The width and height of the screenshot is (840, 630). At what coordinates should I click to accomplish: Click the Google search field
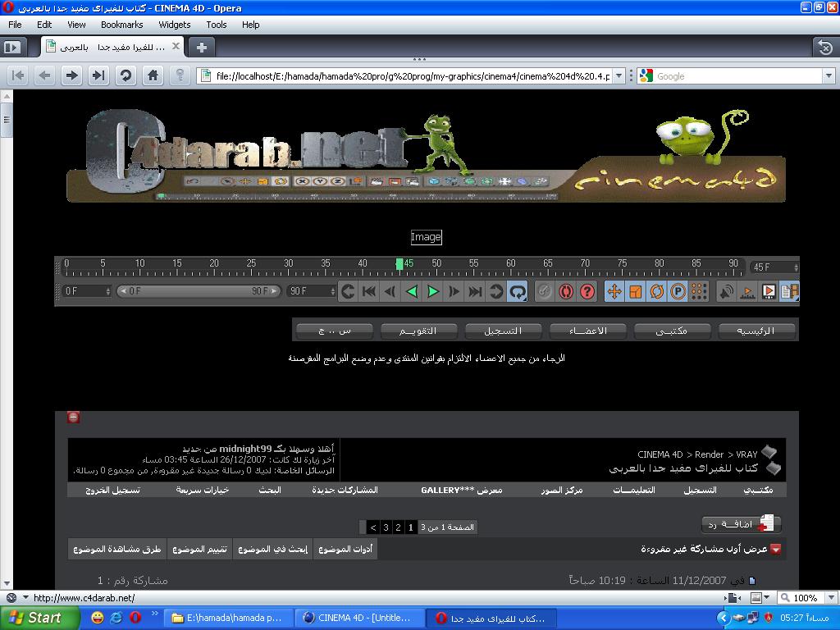[x=738, y=76]
